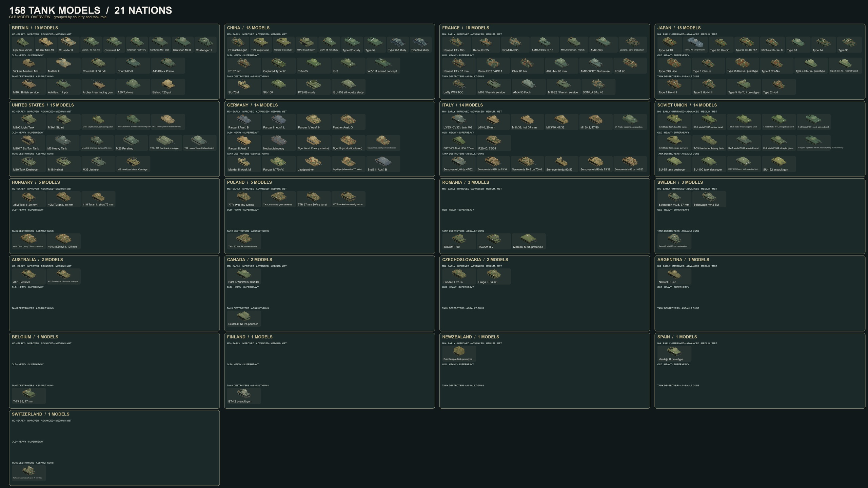Click the SU-76M tank thumbnail
Screen dimensions: 868x488
tap(244, 87)
